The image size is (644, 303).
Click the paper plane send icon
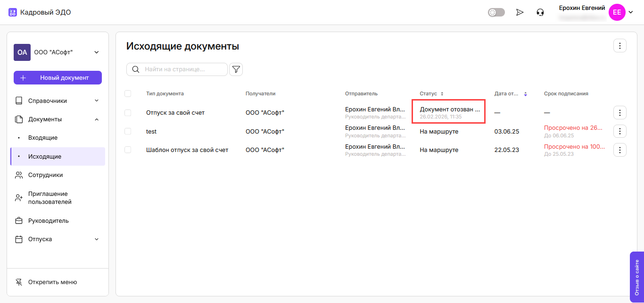[x=520, y=13]
